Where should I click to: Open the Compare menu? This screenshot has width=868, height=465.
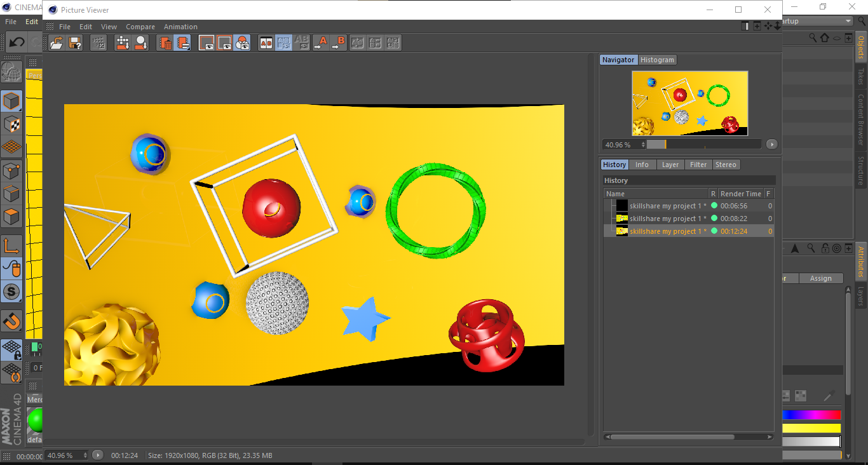tap(140, 27)
